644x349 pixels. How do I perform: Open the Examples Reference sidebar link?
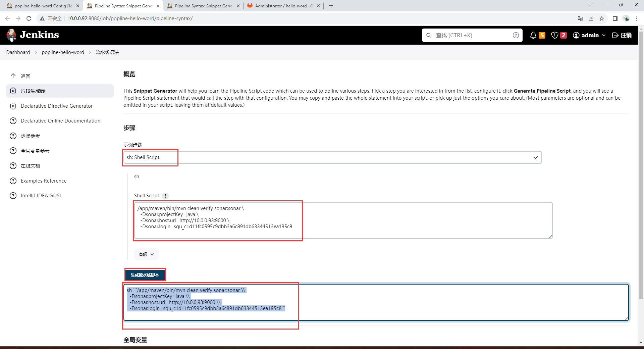tap(44, 181)
